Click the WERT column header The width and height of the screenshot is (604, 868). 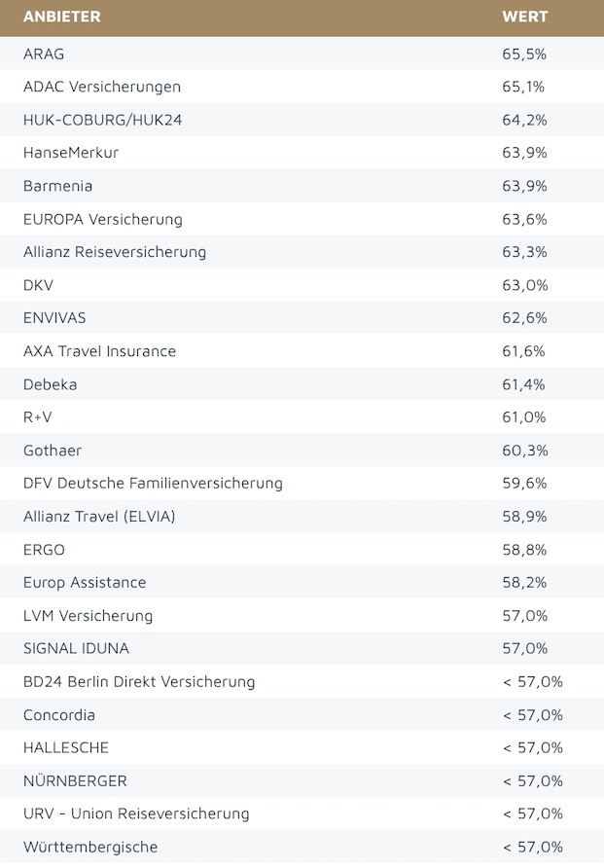point(524,17)
